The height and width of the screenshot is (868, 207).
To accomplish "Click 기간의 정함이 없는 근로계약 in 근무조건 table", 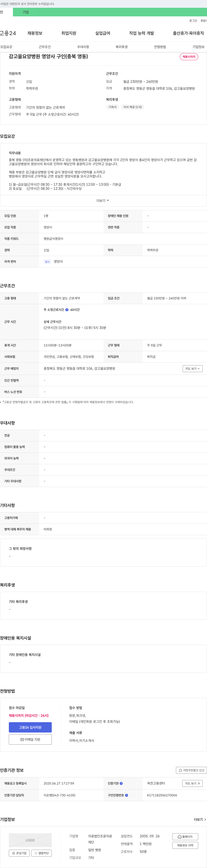I will pyautogui.click(x=62, y=298).
